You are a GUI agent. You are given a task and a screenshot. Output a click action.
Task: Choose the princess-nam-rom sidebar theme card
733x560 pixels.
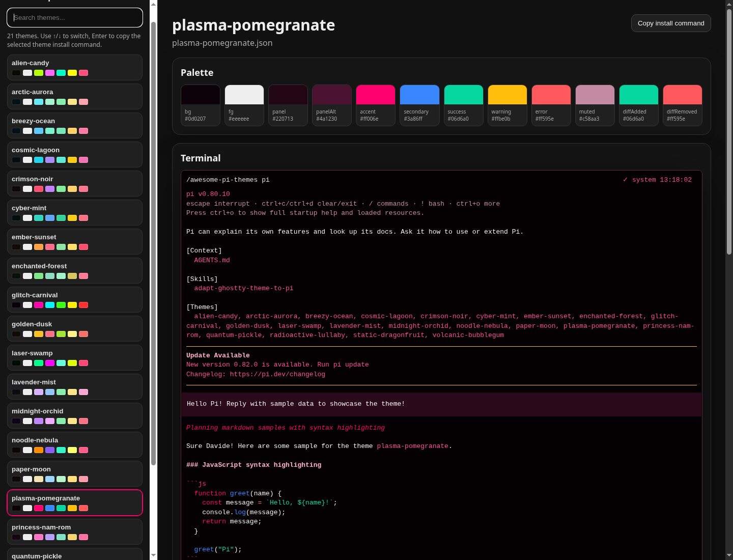[75, 531]
